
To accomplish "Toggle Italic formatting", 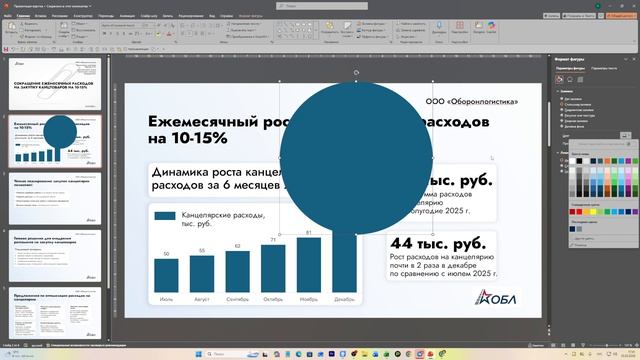I will click(111, 34).
